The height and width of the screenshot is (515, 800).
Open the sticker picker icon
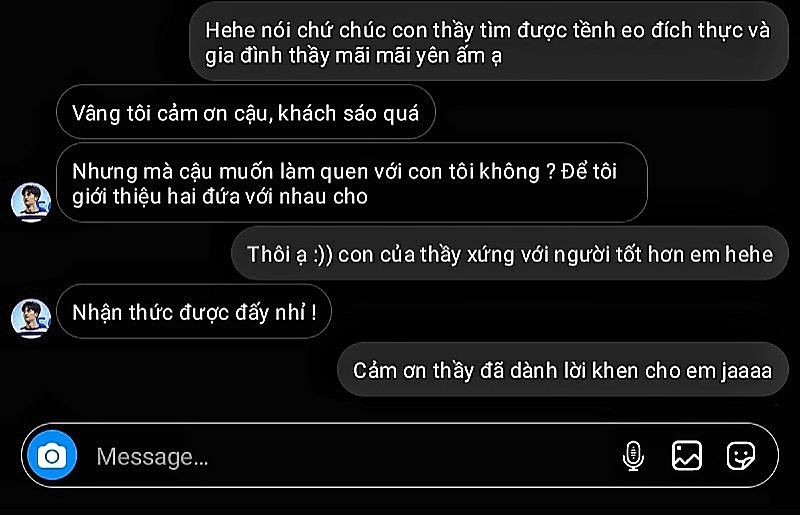click(x=740, y=455)
